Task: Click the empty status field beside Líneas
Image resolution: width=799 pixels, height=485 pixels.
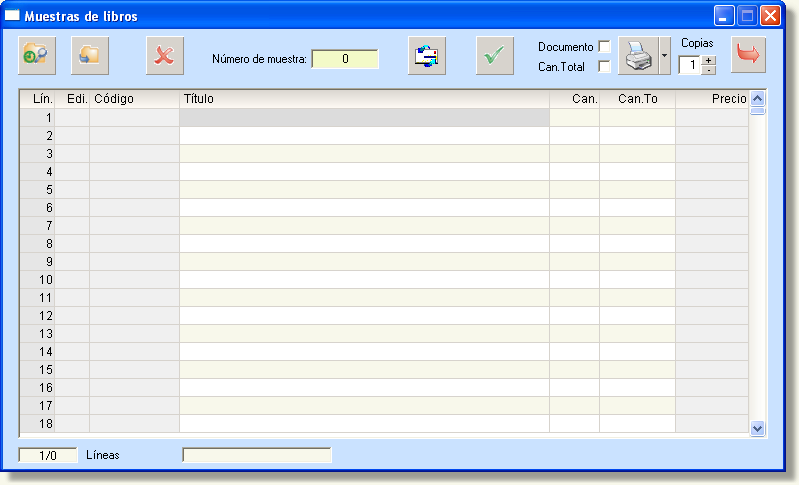Action: (257, 455)
